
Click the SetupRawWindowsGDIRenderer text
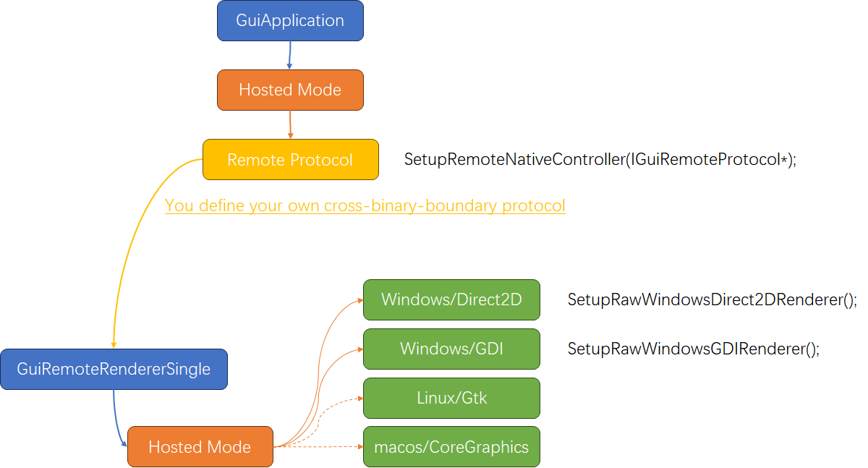[694, 349]
